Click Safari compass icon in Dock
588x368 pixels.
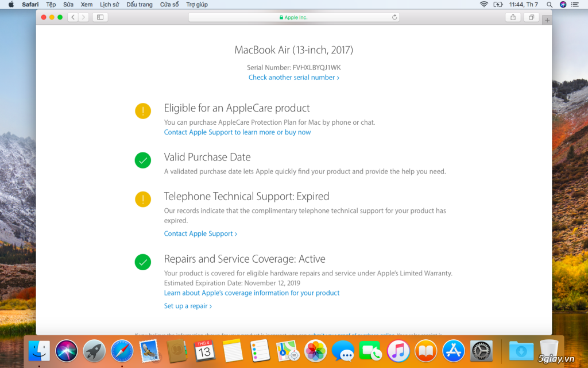(x=122, y=351)
